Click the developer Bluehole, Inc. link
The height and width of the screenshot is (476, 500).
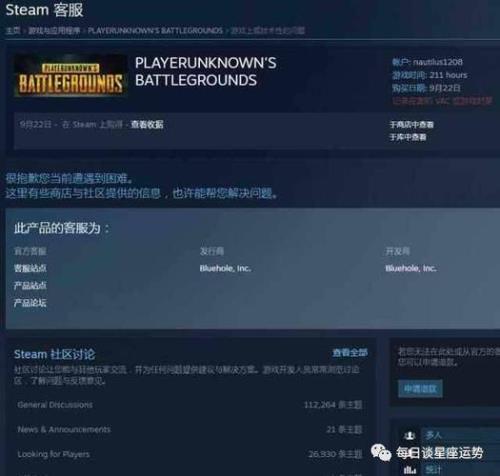coord(411,268)
